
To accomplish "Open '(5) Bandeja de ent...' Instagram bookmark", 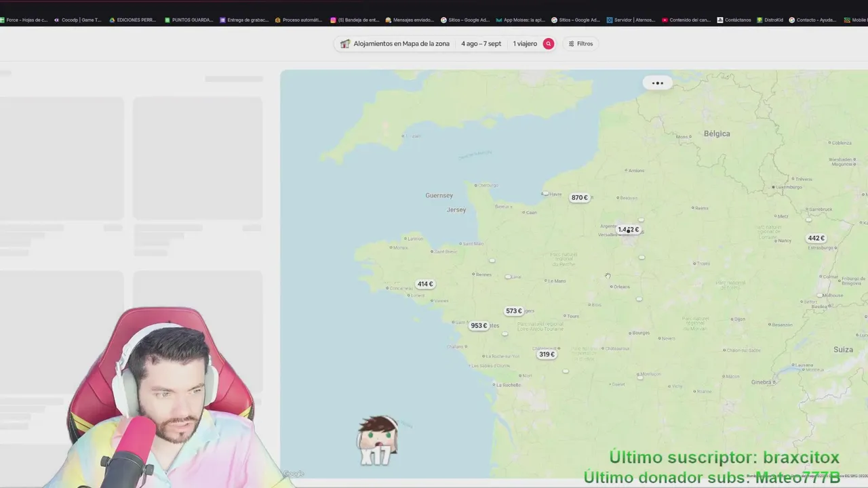I will [355, 20].
